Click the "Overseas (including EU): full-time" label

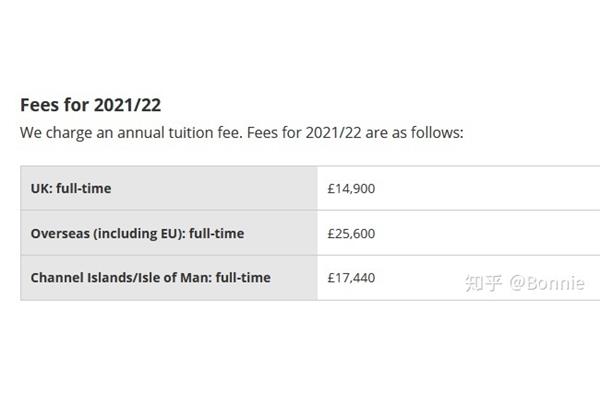[x=137, y=233]
